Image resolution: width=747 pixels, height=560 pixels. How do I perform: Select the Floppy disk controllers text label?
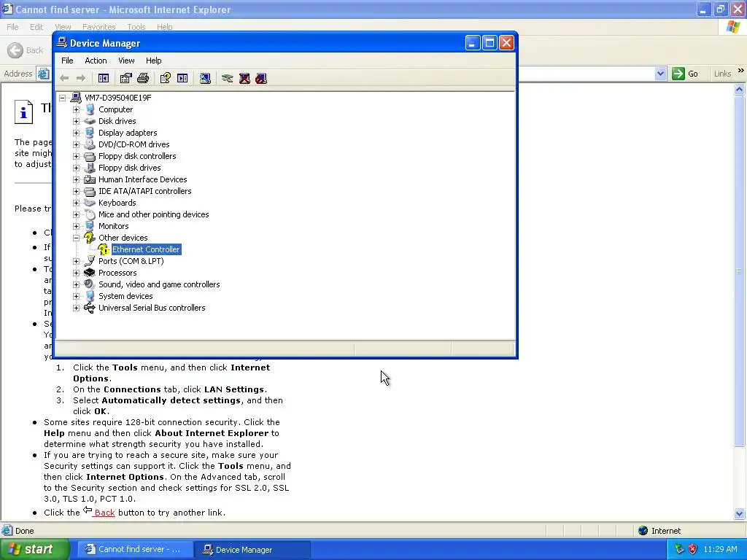tap(137, 156)
